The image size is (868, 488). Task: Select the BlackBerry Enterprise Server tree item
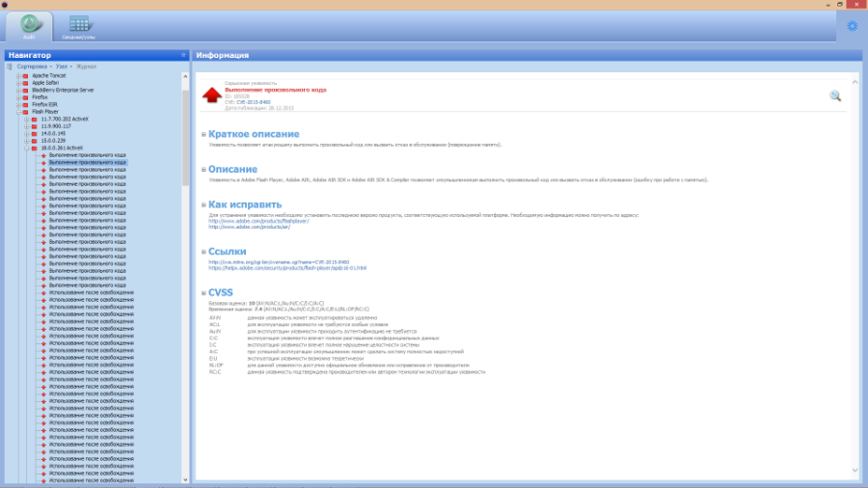click(x=63, y=91)
